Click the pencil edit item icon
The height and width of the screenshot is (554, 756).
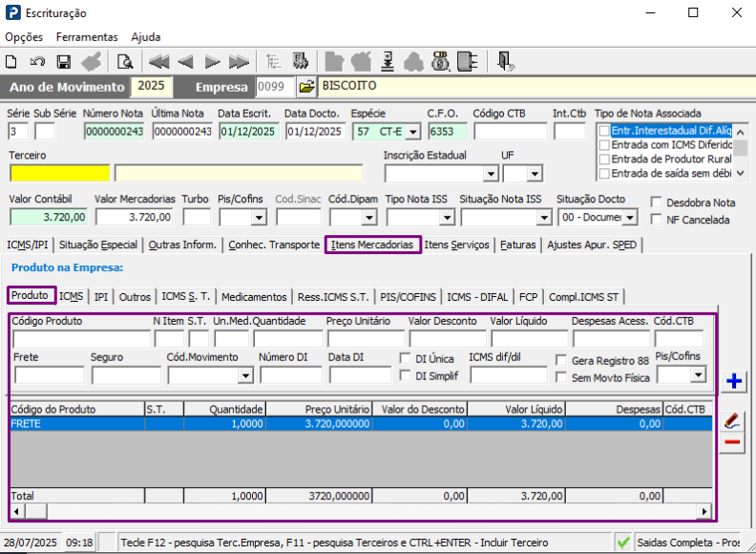733,421
